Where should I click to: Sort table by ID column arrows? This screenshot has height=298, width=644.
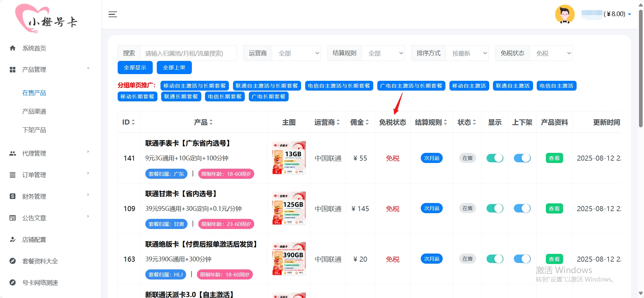[133, 122]
